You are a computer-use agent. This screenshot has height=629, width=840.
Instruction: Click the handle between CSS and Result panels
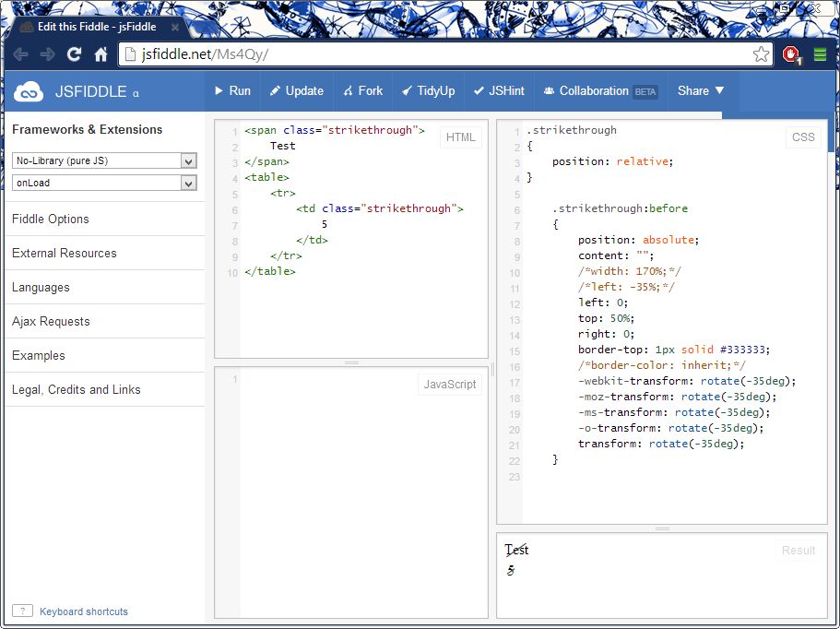(x=662, y=528)
